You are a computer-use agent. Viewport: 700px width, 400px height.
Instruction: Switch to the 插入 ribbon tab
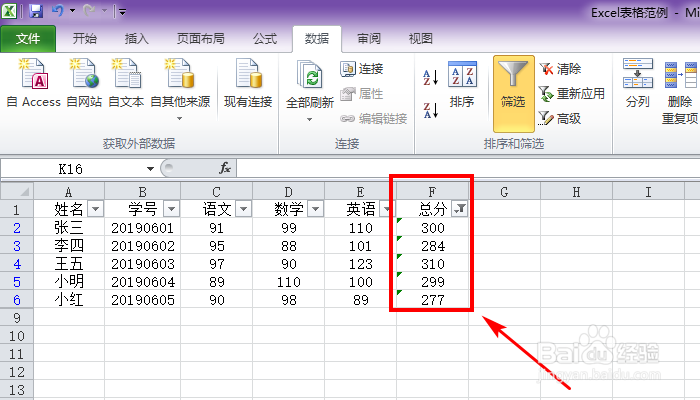[x=136, y=39]
